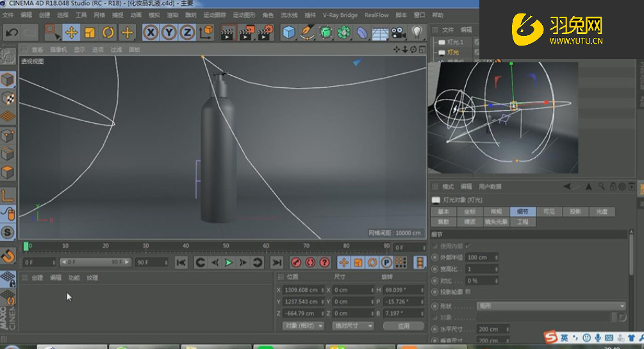This screenshot has width=644, height=349.
Task: Click the Undo arrow icon
Action: click(x=12, y=32)
